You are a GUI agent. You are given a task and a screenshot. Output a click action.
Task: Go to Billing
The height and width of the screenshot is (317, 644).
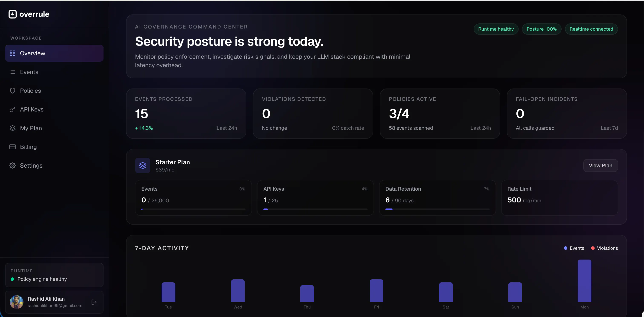click(54, 147)
